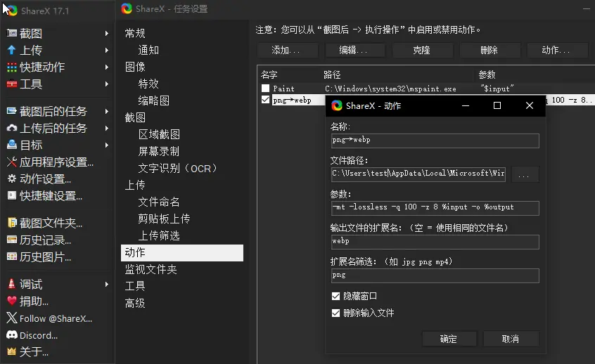Screen dimensions: 595x364
Task: Click the 删除 button
Action: pos(490,50)
